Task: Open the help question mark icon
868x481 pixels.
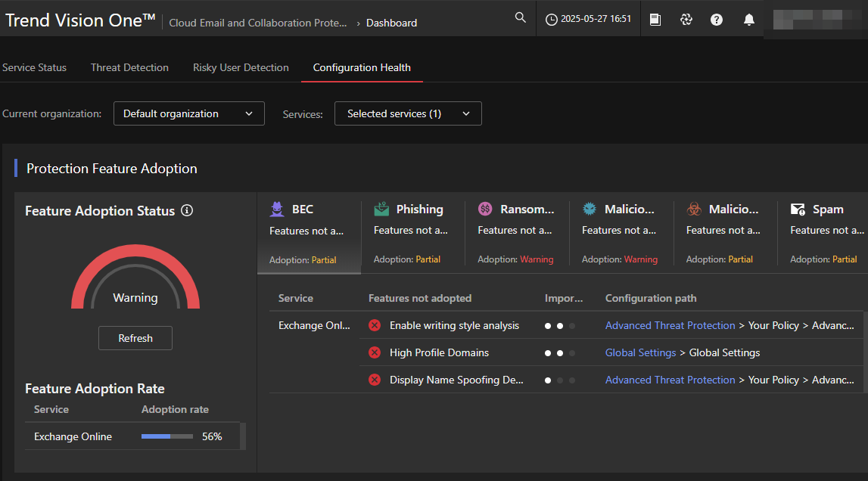Action: 717,20
